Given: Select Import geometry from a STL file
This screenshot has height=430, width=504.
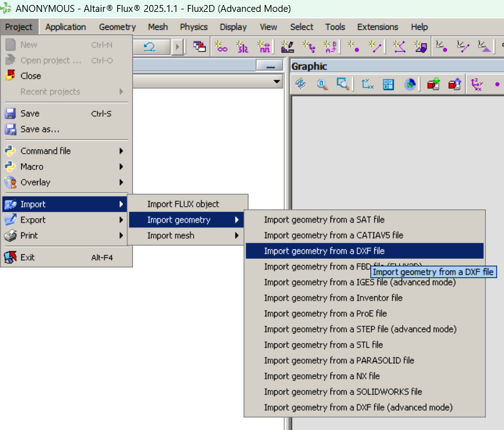Looking at the screenshot, I should point(365,345).
